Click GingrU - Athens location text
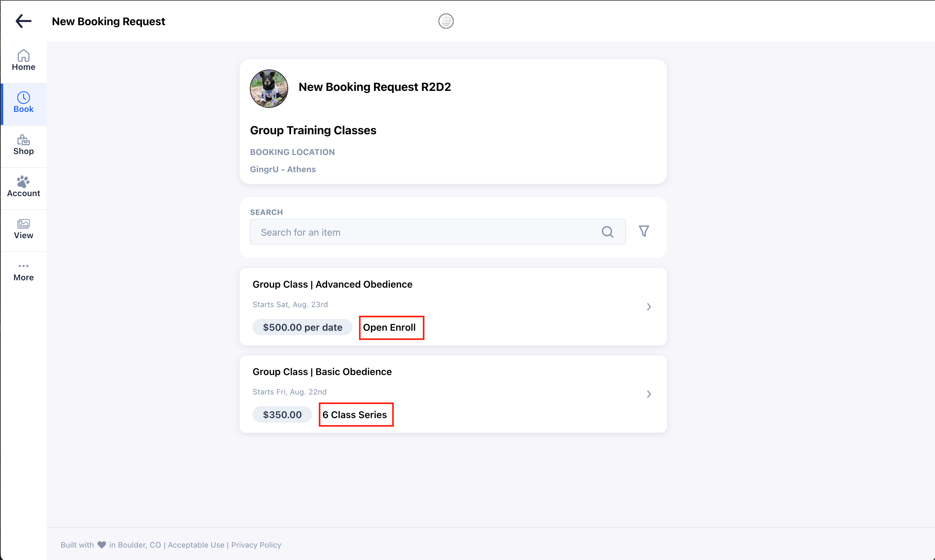This screenshot has height=560, width=935. [283, 169]
